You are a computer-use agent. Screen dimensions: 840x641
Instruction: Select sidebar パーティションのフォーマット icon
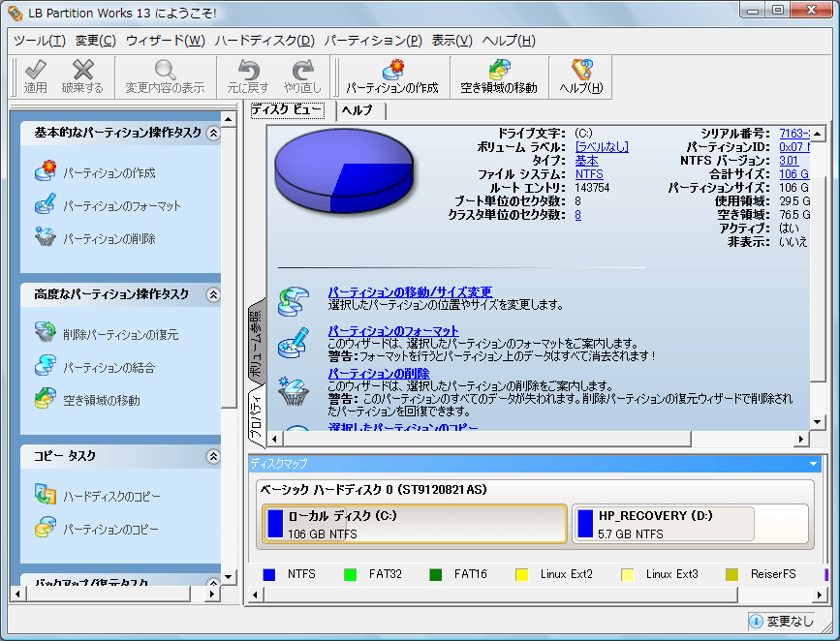(46, 204)
